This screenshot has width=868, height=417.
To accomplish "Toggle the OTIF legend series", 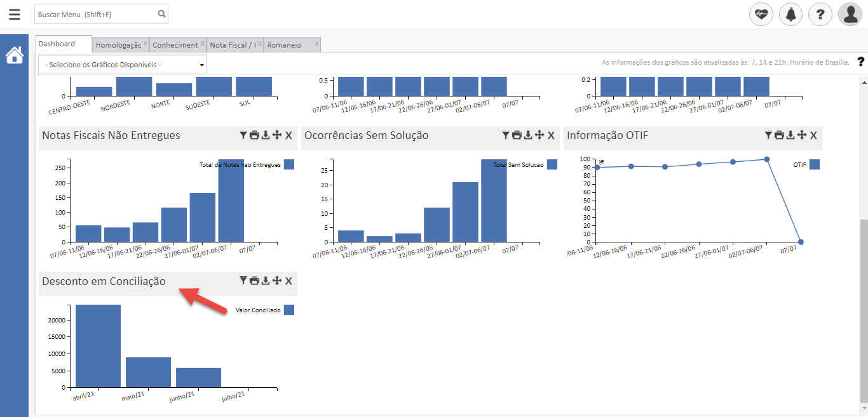I will 814,164.
